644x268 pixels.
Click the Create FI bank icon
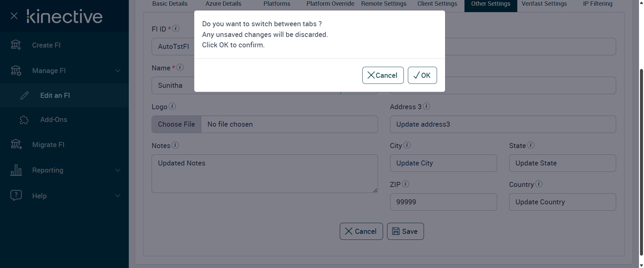pyautogui.click(x=16, y=45)
